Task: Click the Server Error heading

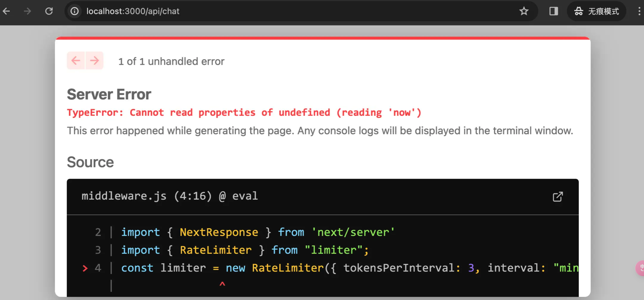Action: 108,94
